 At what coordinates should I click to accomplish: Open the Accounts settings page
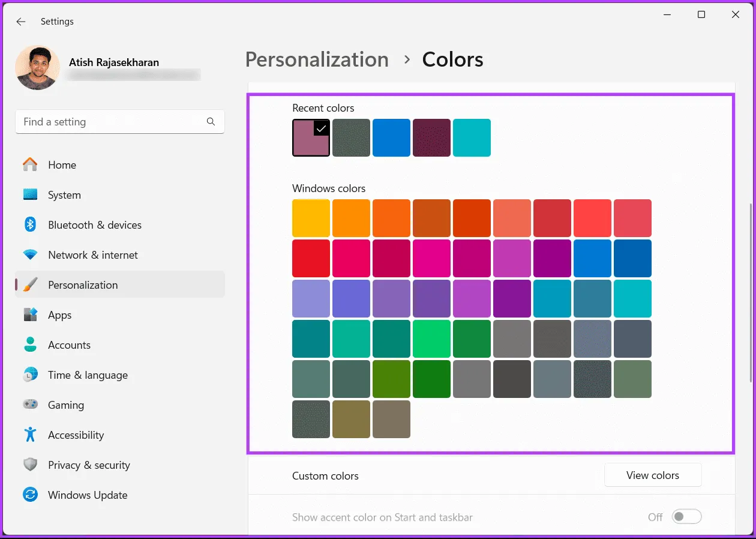69,345
